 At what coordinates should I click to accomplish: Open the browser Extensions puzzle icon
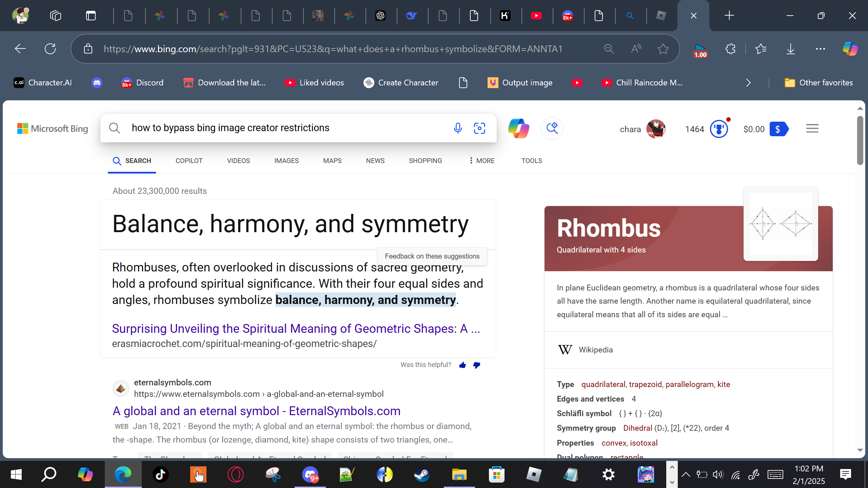730,49
